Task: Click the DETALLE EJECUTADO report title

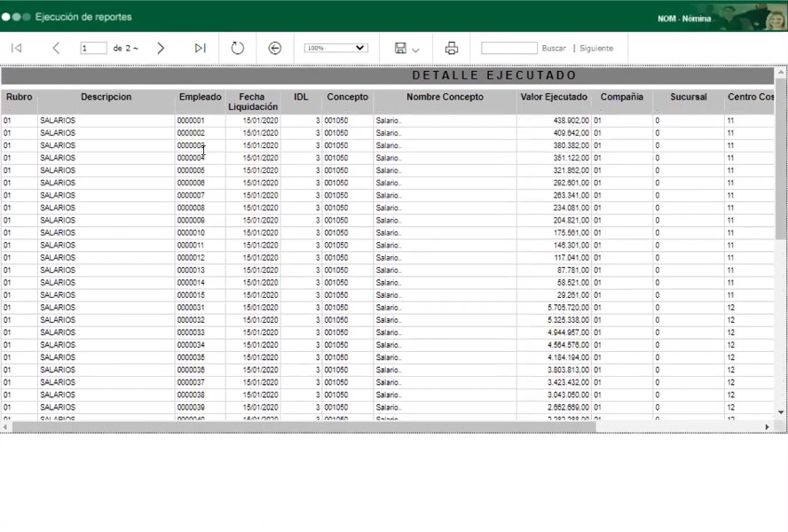Action: click(494, 75)
